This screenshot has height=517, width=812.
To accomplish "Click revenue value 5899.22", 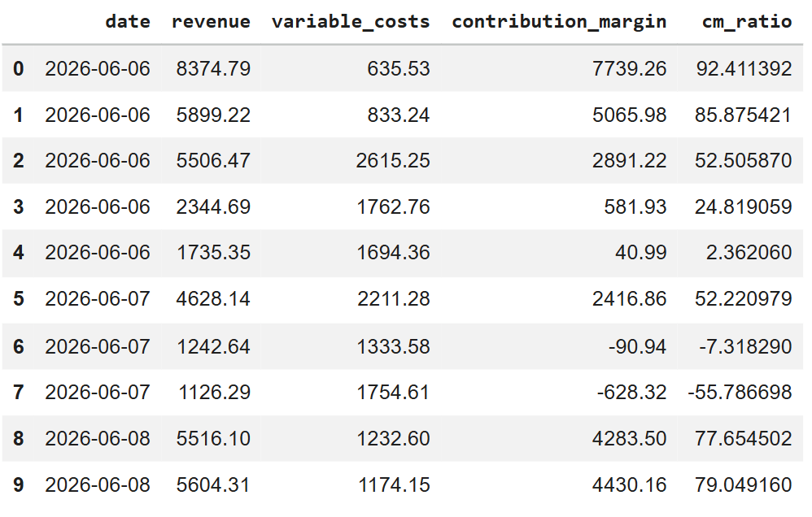I will pyautogui.click(x=213, y=115).
